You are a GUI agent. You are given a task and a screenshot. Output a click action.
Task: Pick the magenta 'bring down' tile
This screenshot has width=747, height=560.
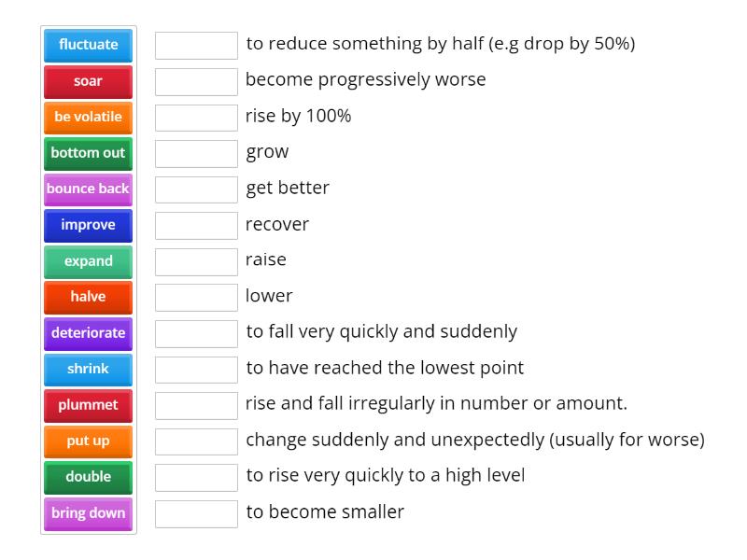point(88,513)
